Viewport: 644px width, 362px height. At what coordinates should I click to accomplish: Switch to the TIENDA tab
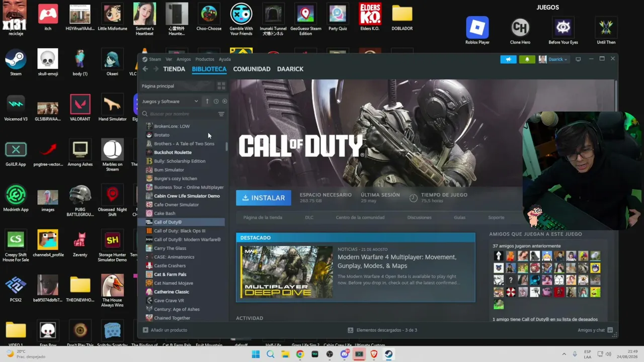(x=174, y=69)
